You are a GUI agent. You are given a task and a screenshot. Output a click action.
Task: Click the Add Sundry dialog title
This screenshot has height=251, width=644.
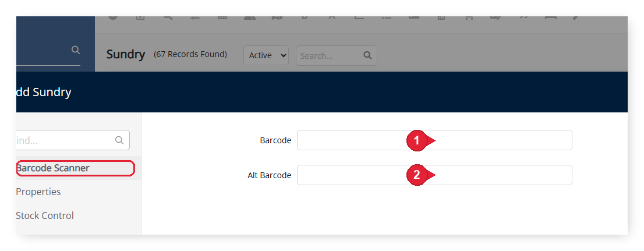44,92
